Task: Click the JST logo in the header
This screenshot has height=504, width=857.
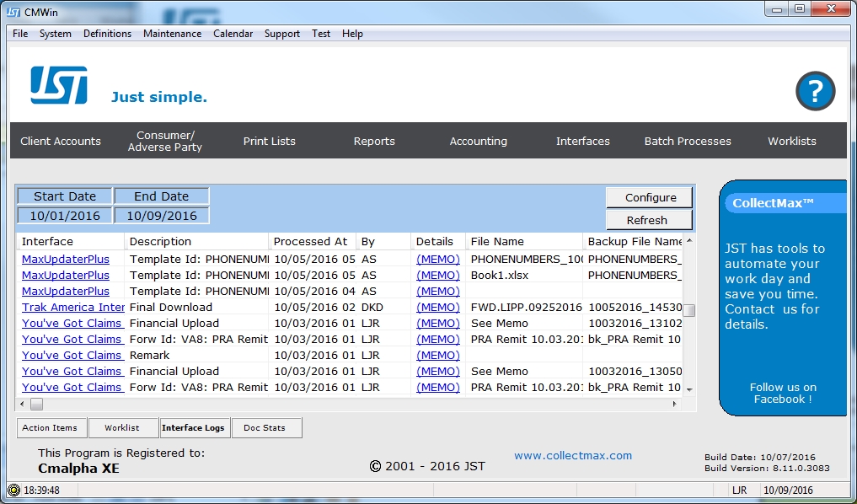Action: click(x=59, y=85)
